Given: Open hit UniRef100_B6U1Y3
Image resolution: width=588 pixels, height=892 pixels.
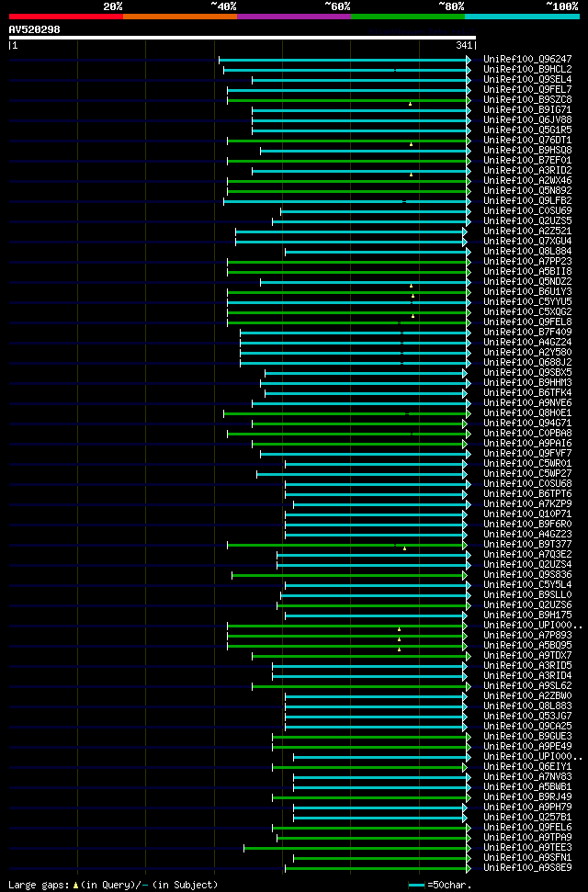Looking at the screenshot, I should pos(527,292).
